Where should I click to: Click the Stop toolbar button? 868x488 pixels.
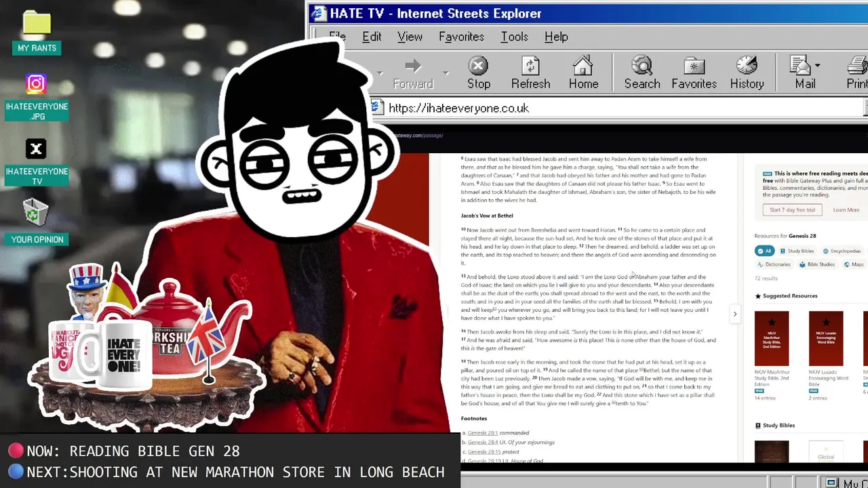(x=479, y=73)
